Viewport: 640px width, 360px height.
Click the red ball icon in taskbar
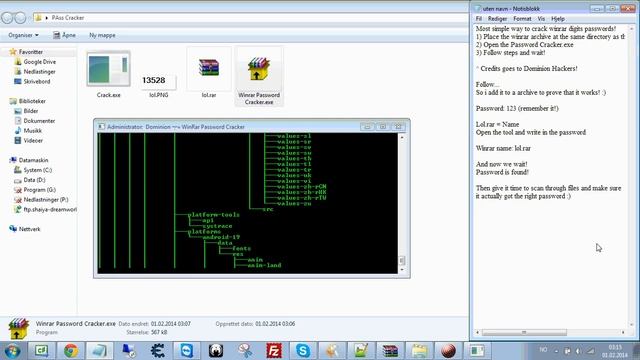[x=448, y=351]
